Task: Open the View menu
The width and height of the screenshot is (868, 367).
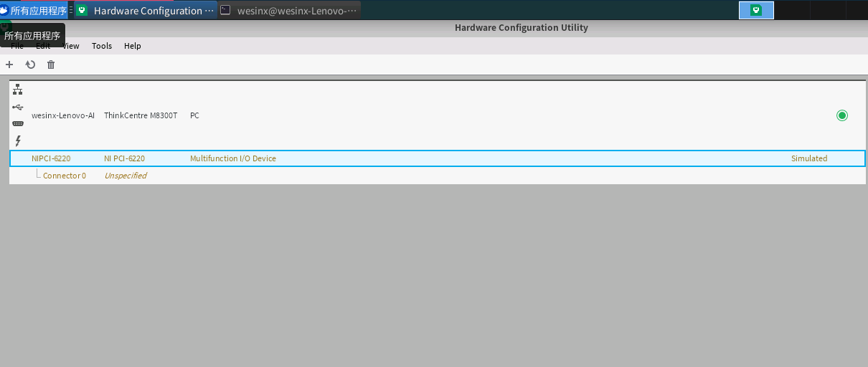Action: pos(71,46)
